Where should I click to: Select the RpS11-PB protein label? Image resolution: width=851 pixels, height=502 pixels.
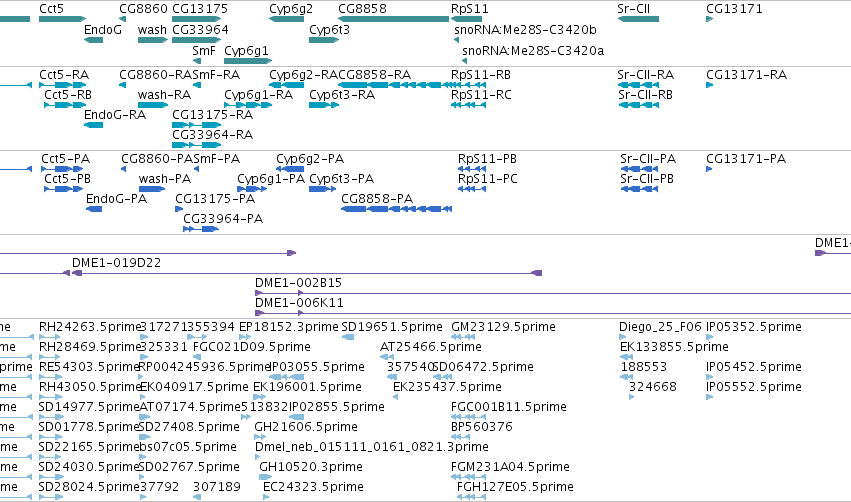click(487, 159)
